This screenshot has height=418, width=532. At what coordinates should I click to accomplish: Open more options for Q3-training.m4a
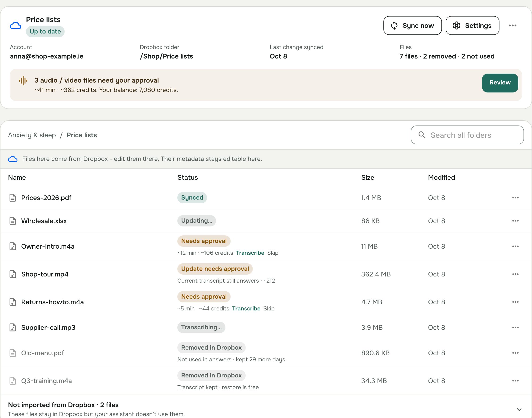pos(515,381)
